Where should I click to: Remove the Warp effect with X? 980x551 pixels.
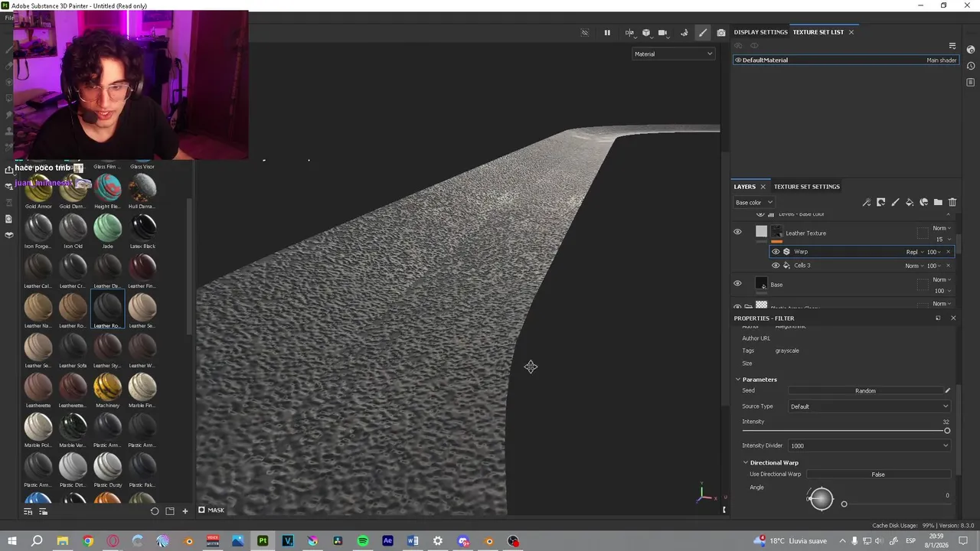coord(949,252)
